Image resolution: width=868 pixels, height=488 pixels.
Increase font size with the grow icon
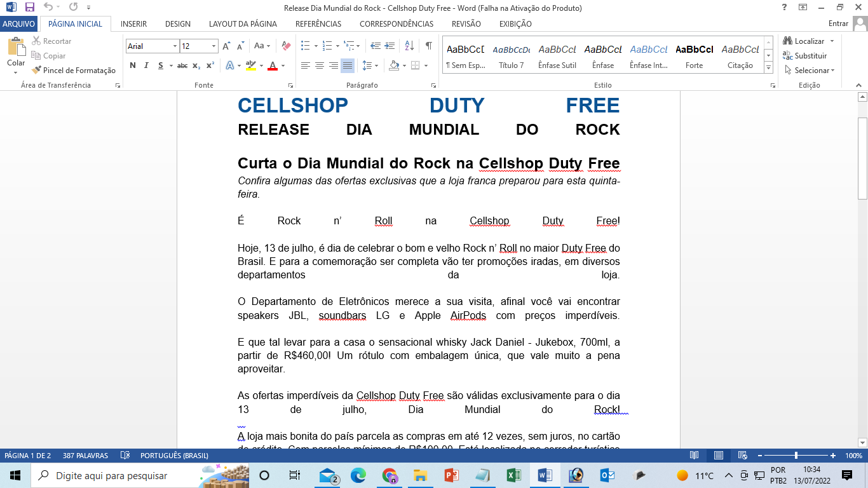pyautogui.click(x=226, y=46)
